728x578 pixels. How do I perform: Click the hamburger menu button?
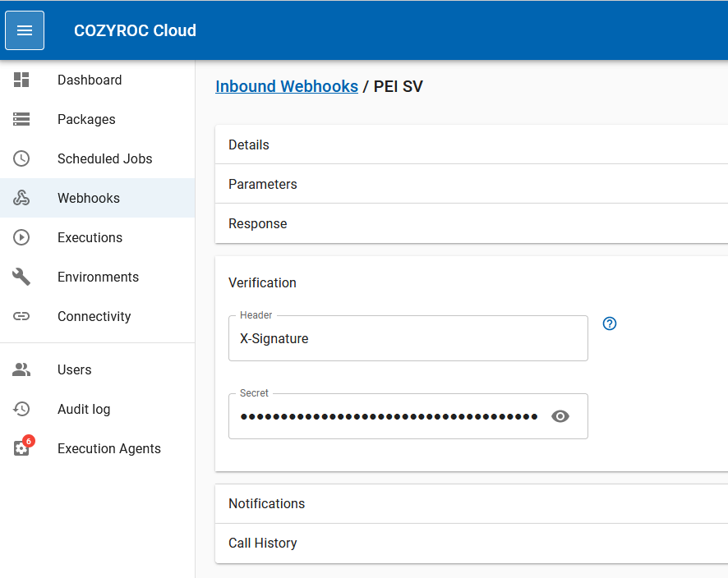(x=25, y=30)
